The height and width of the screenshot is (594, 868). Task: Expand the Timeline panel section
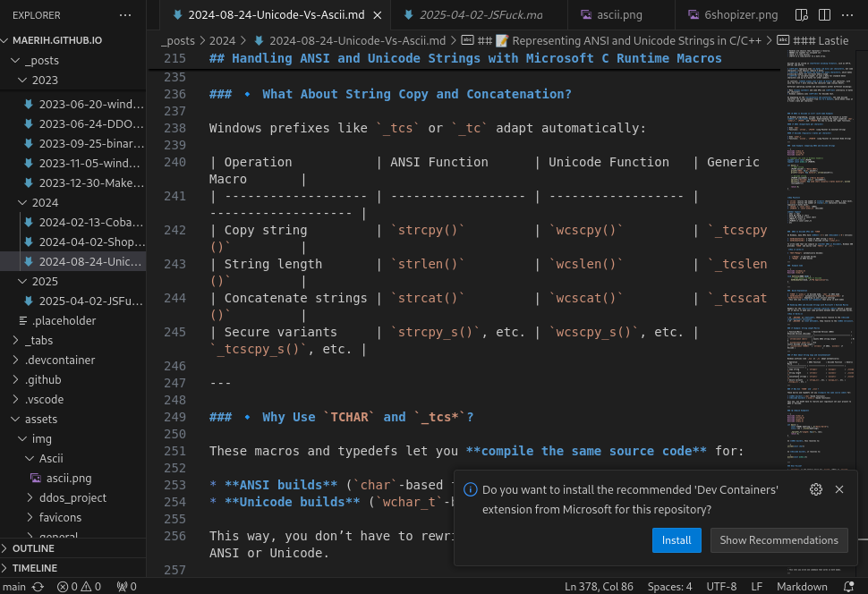(34, 568)
